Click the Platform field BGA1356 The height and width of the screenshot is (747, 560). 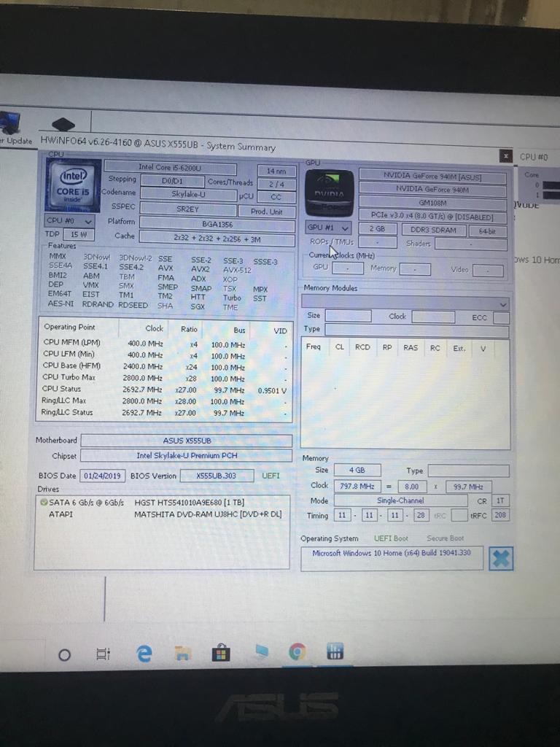coord(217,224)
